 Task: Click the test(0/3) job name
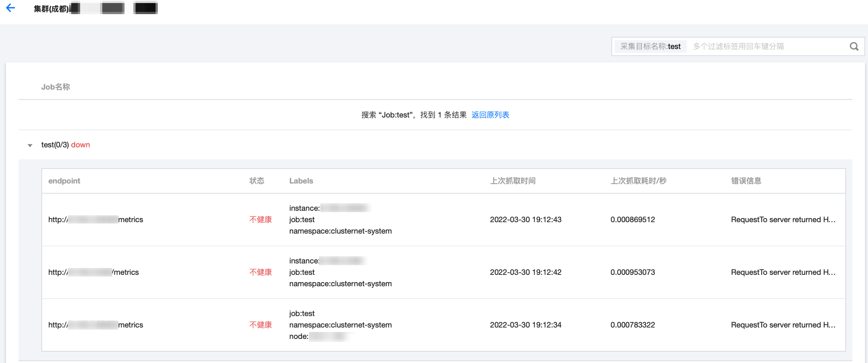coord(55,145)
